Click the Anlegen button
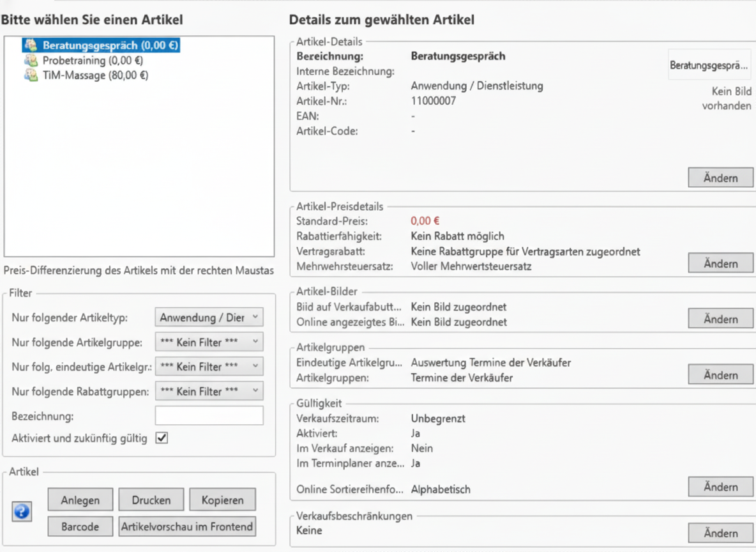The height and width of the screenshot is (552, 756). coord(80,500)
